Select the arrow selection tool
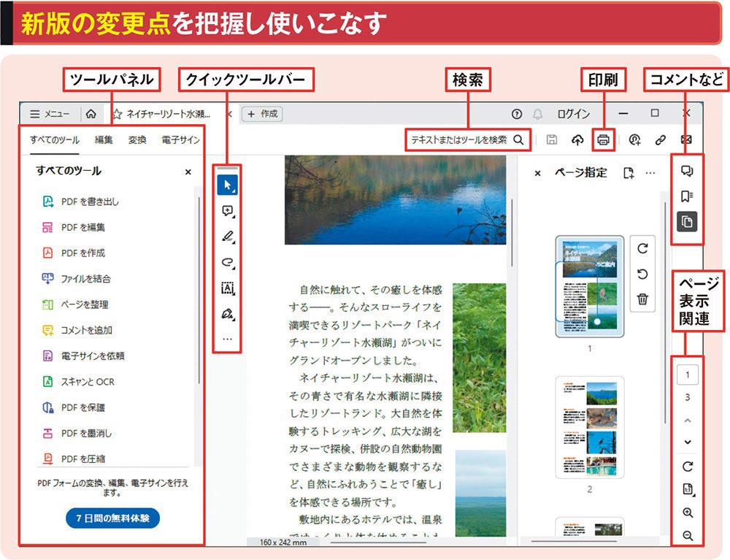 point(227,185)
